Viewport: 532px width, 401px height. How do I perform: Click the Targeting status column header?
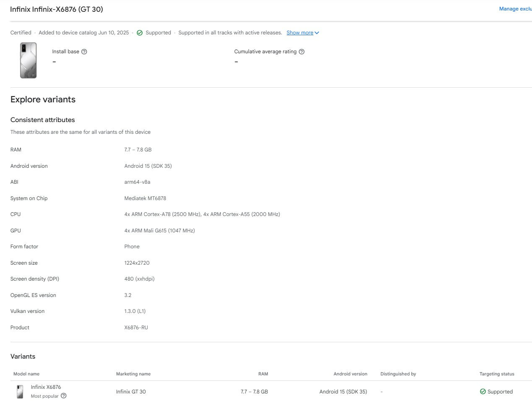497,374
